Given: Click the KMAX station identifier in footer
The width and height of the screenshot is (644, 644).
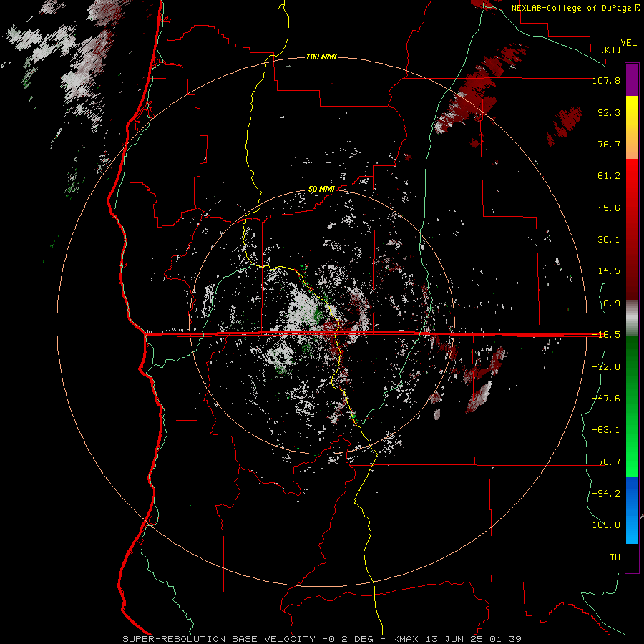Looking at the screenshot, I should coord(404,639).
